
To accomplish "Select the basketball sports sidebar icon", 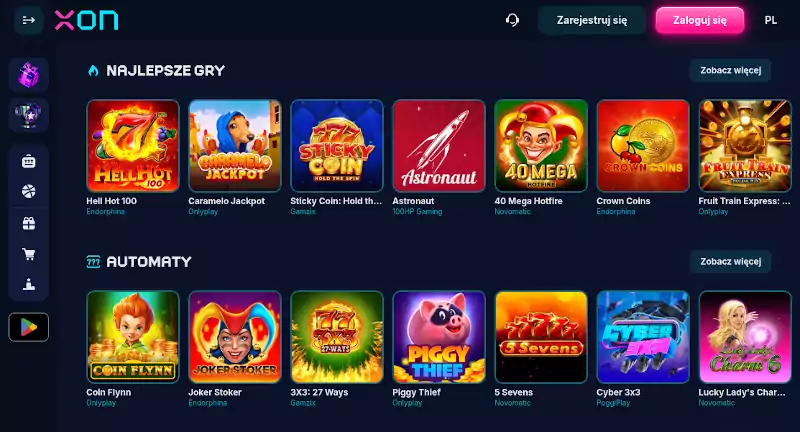I will click(x=29, y=192).
